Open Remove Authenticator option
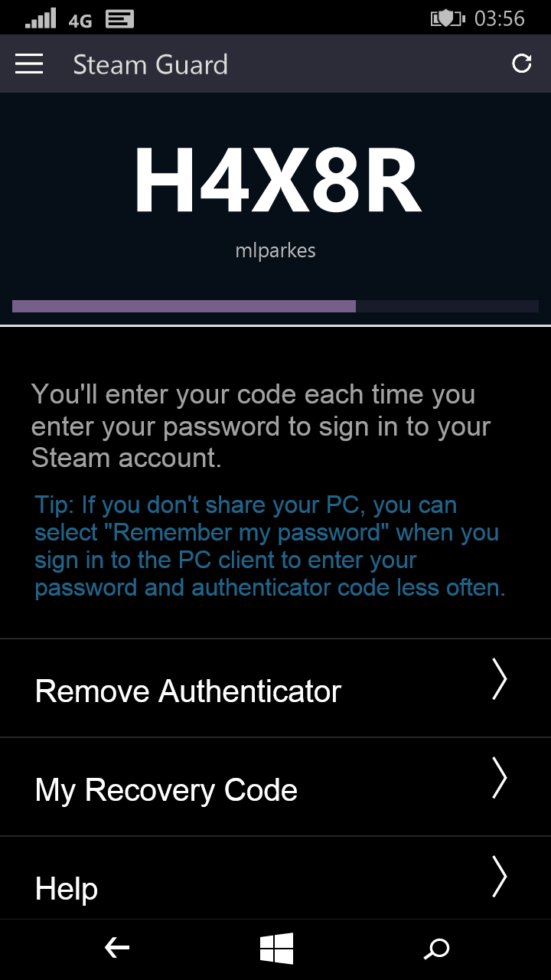The width and height of the screenshot is (551, 980). click(275, 688)
